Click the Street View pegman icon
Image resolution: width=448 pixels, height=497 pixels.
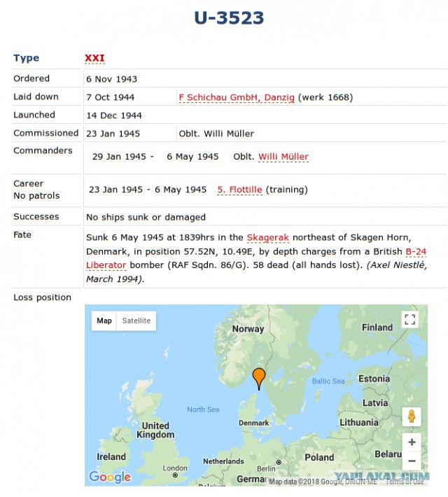412,416
